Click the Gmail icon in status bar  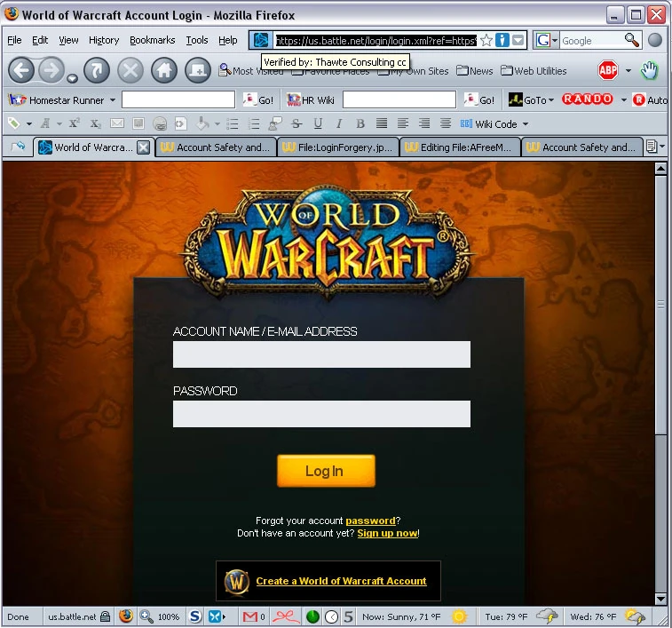[x=250, y=616]
